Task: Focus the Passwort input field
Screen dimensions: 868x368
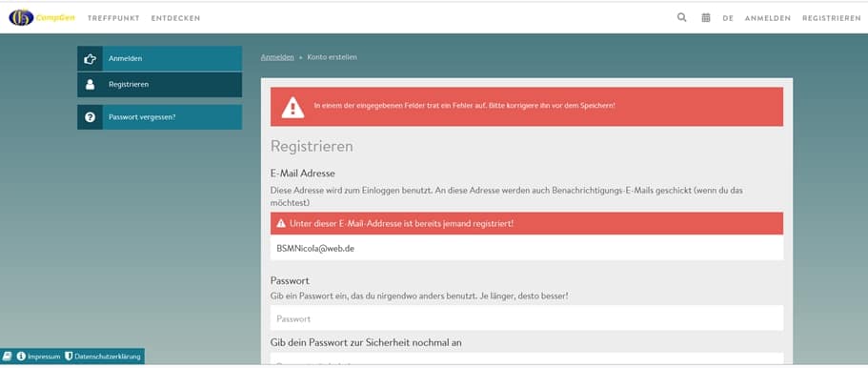Action: (527, 318)
